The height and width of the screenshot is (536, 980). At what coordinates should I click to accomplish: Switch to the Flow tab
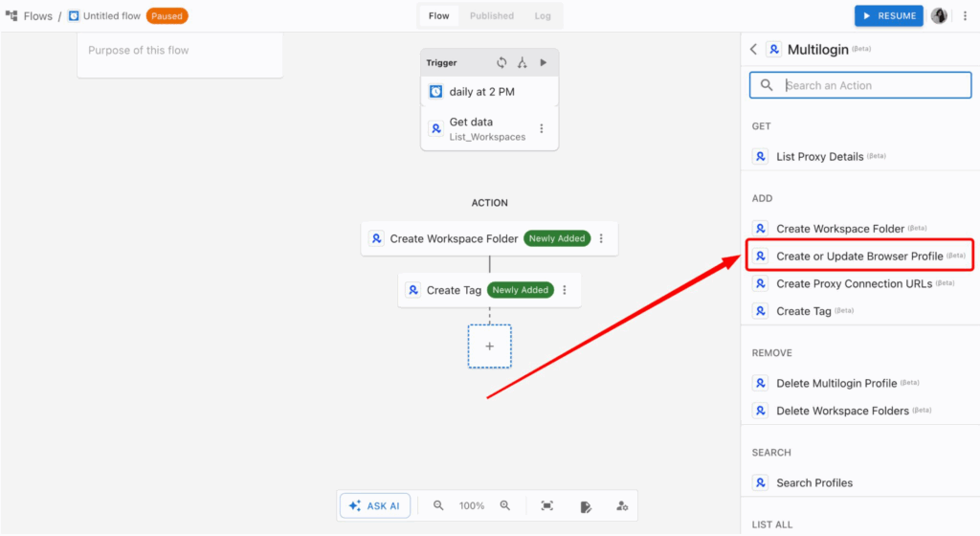click(438, 15)
